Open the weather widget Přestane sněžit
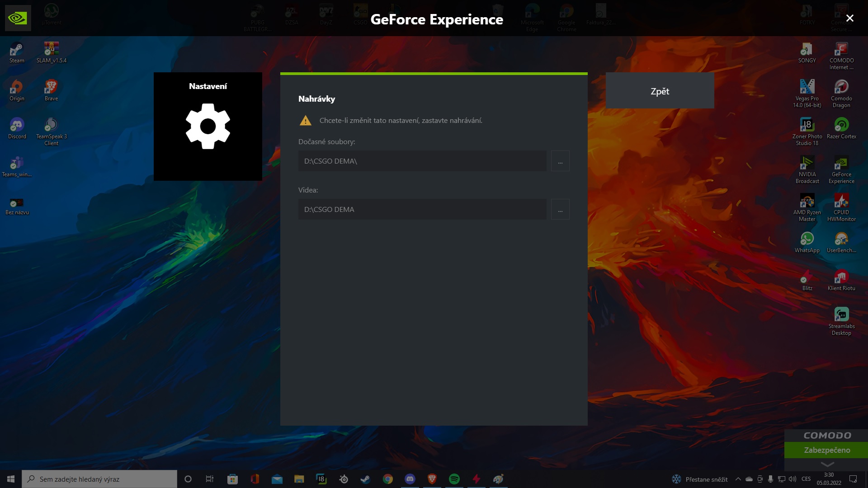This screenshot has width=868, height=488. point(700,479)
